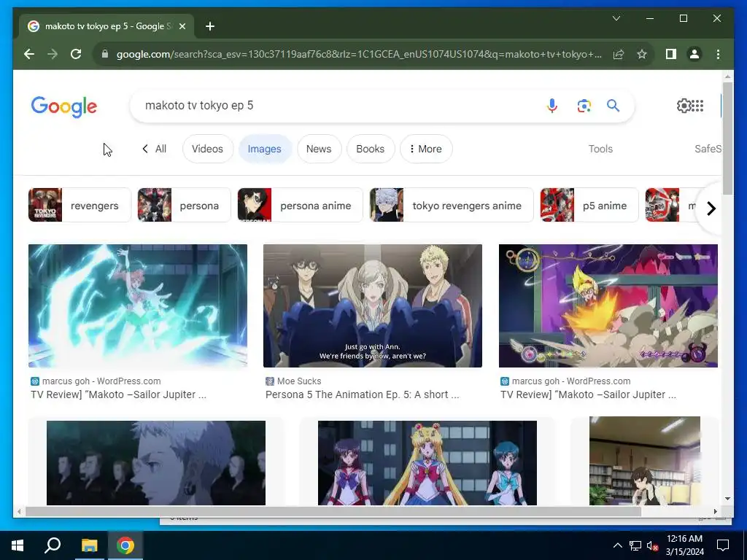Open the Google apps grid
The height and width of the screenshot is (560, 747).
[697, 106]
